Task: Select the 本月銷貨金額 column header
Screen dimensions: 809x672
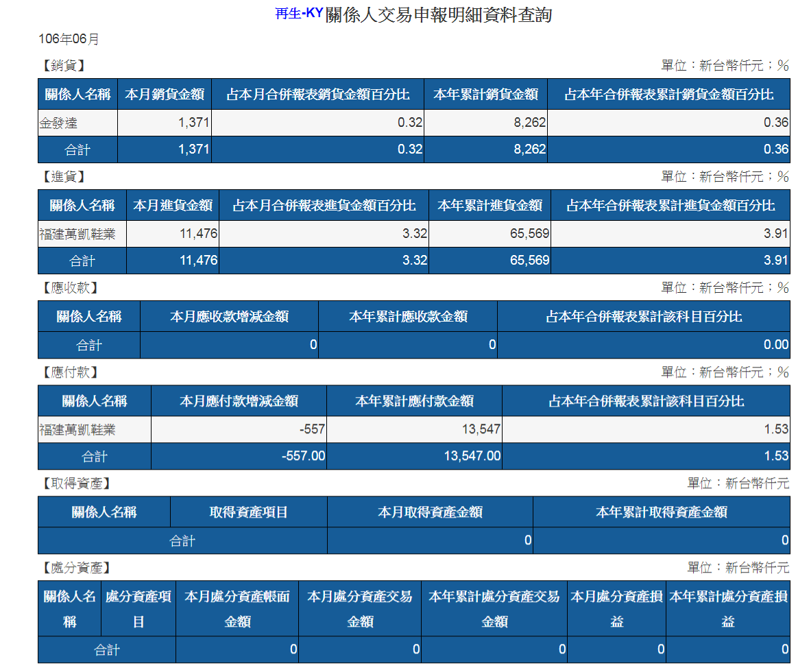Action: 165,95
